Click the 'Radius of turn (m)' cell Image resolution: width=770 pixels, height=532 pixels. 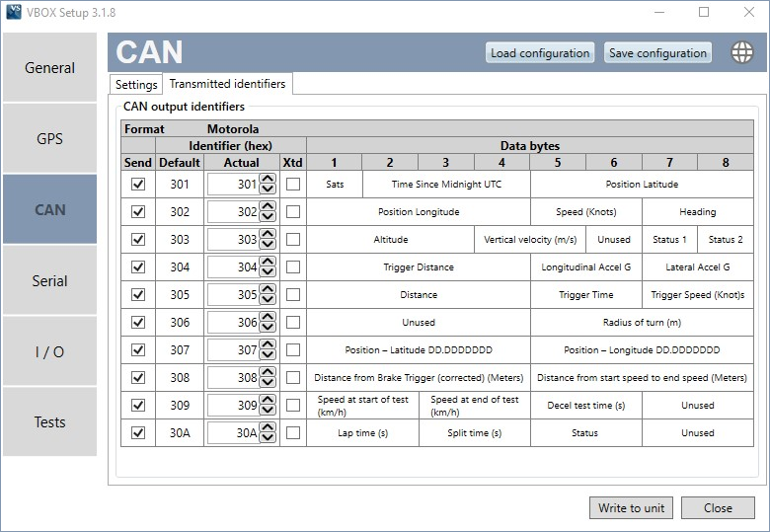[x=642, y=323]
